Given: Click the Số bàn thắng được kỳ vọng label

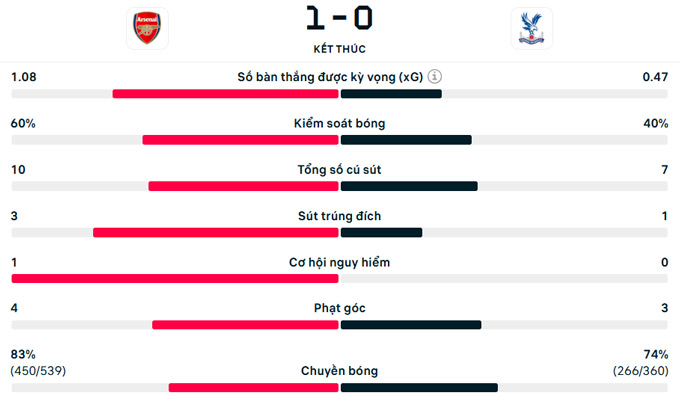Looking at the screenshot, I should 330,76.
